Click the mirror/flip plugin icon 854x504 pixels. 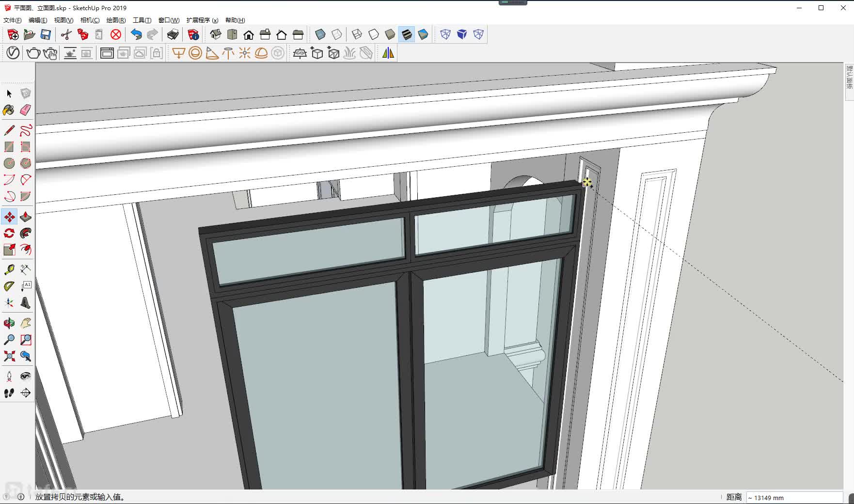coord(388,53)
